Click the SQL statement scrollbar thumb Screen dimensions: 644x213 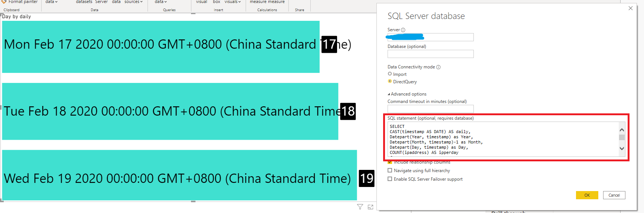pyautogui.click(x=622, y=137)
